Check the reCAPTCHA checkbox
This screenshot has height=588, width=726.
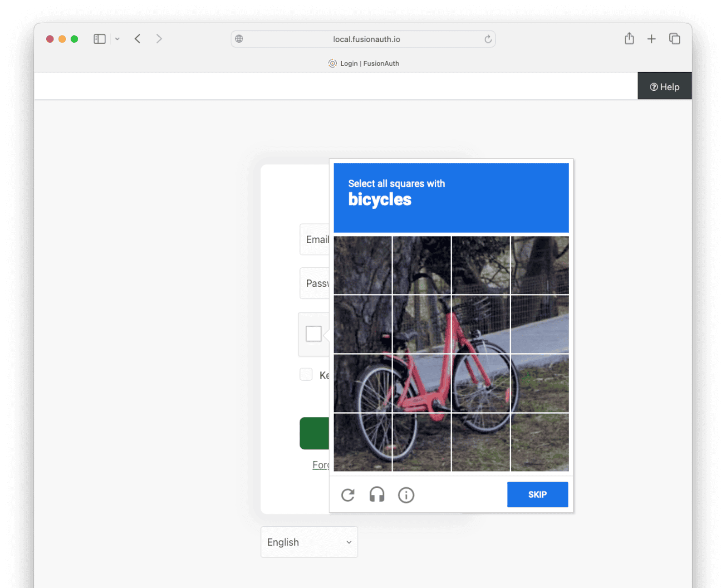314,334
